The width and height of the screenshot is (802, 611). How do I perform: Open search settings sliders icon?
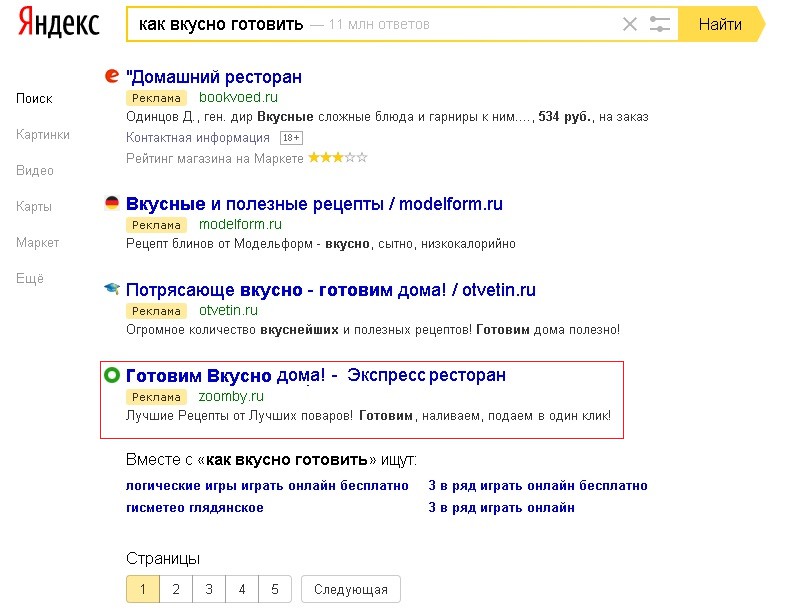click(x=660, y=24)
